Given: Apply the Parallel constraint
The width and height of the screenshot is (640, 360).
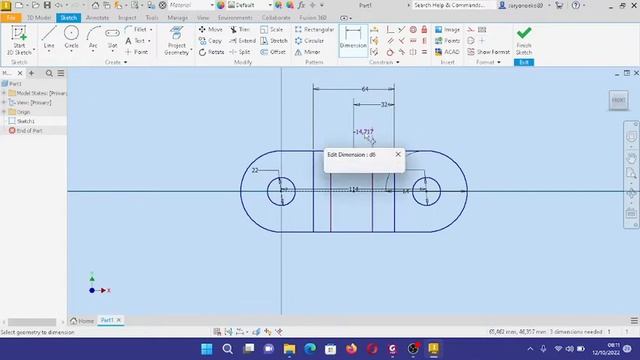Looking at the screenshot, I should [390, 41].
